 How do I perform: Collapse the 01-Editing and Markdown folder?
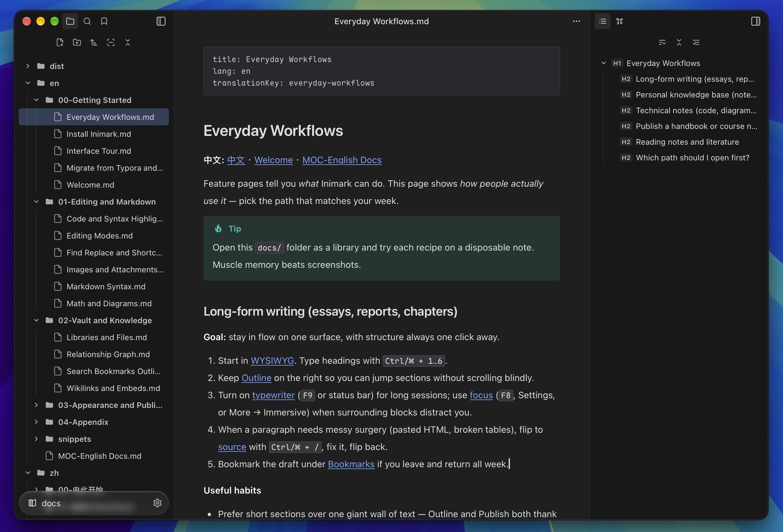(36, 202)
